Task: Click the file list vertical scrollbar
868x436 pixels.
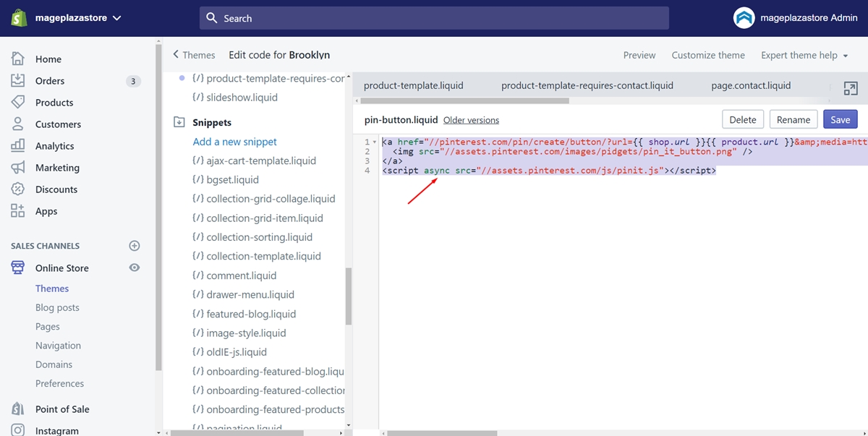Action: tap(349, 296)
